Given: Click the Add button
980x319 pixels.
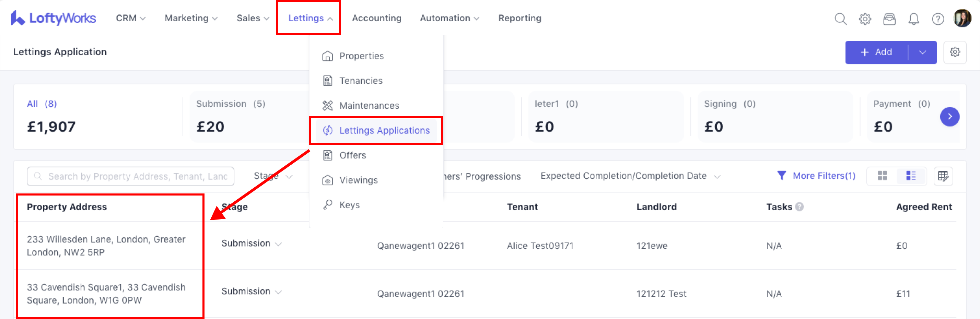Looking at the screenshot, I should click(876, 52).
